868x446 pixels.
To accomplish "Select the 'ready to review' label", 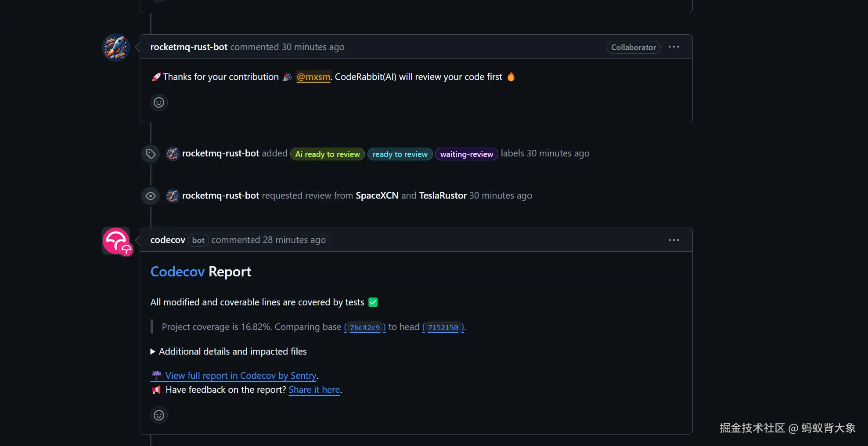I will click(x=400, y=154).
